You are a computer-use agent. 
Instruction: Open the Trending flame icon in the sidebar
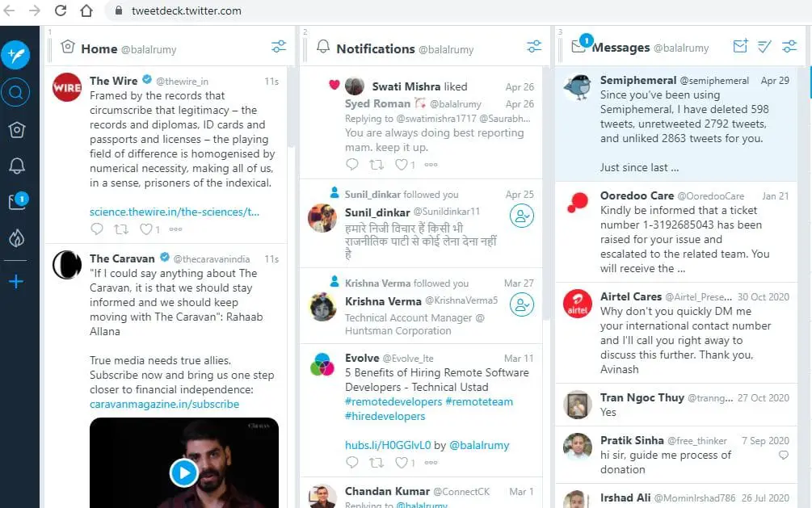(x=17, y=238)
